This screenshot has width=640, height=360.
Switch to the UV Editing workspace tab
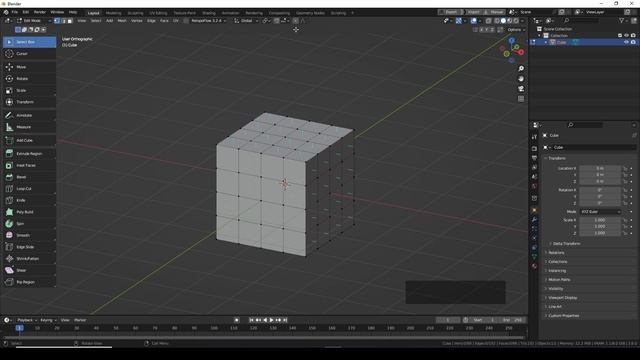[x=158, y=13]
